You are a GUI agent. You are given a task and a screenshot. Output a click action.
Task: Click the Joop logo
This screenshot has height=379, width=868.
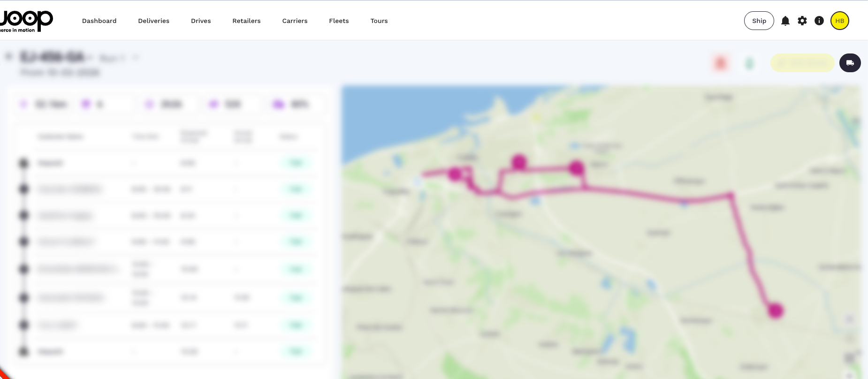pos(26,21)
